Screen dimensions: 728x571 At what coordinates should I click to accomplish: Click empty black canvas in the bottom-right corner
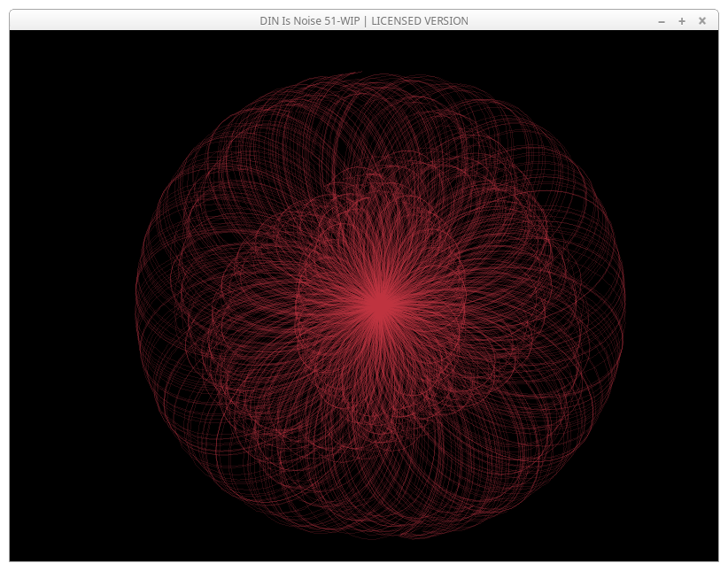(x=673, y=522)
